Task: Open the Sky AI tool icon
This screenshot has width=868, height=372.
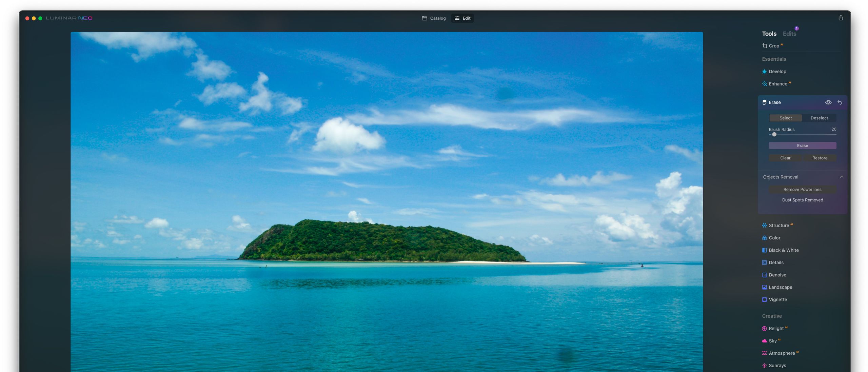Action: coord(765,341)
